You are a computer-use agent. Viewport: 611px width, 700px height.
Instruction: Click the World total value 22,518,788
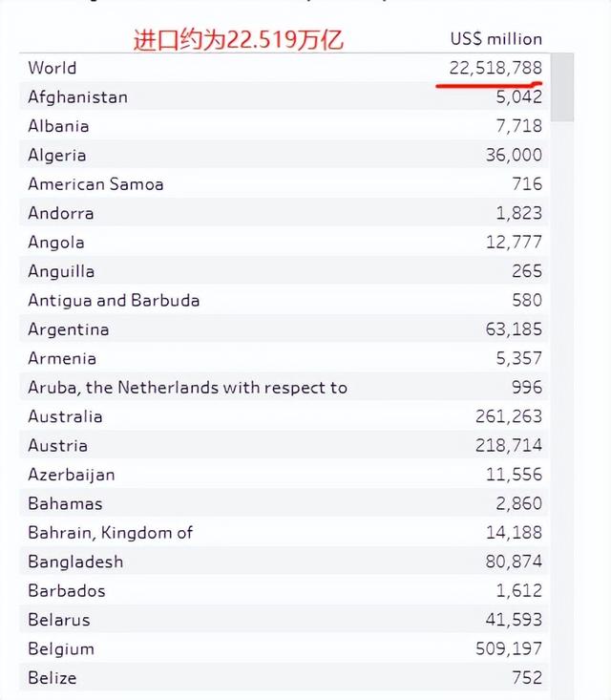[495, 68]
